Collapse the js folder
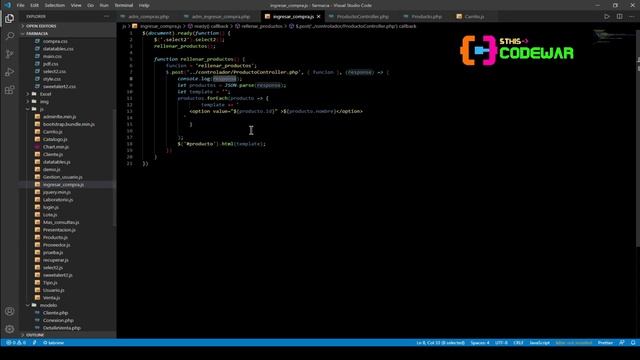This screenshot has height=360, width=640. [x=41, y=109]
